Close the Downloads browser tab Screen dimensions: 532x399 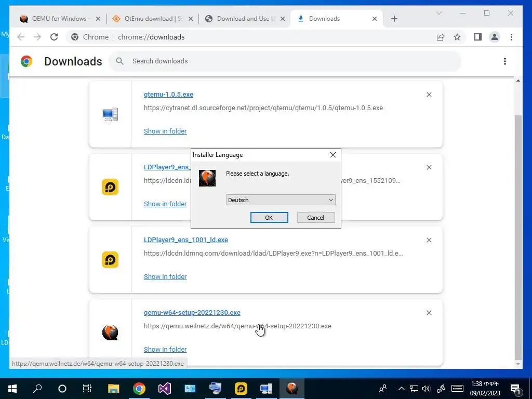pos(375,19)
